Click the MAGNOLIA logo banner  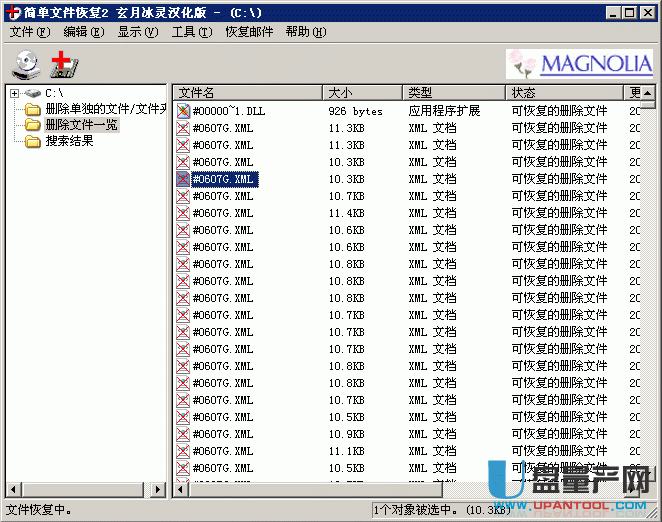click(579, 64)
